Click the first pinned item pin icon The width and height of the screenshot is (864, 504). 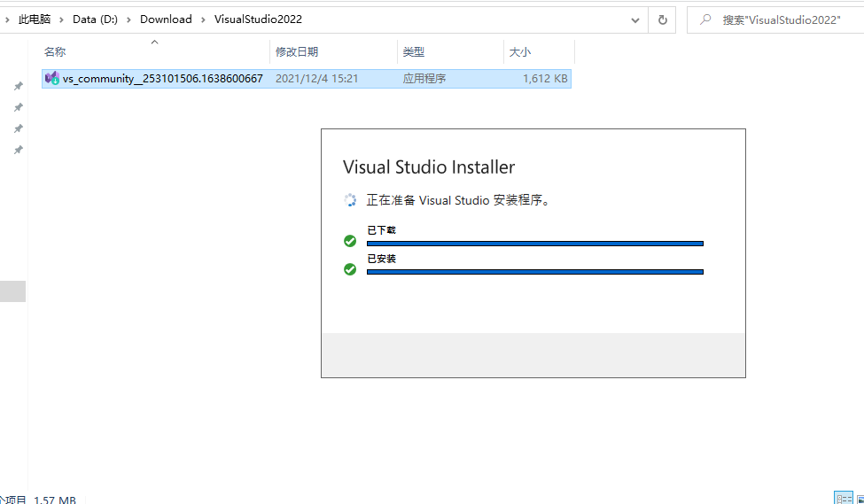pyautogui.click(x=19, y=86)
